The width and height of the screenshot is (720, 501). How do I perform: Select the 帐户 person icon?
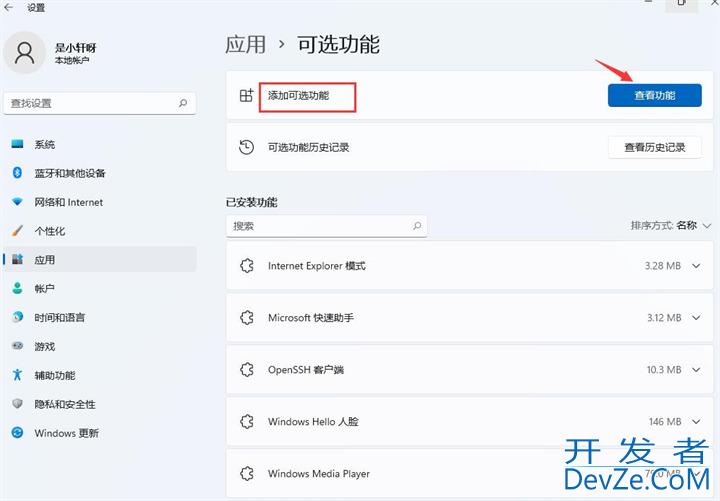point(17,288)
